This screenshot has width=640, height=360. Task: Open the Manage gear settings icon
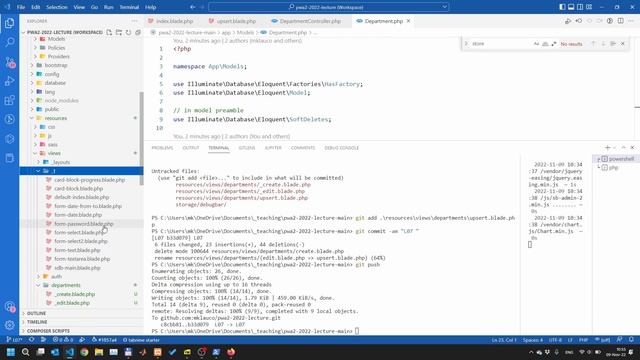[x=9, y=325]
